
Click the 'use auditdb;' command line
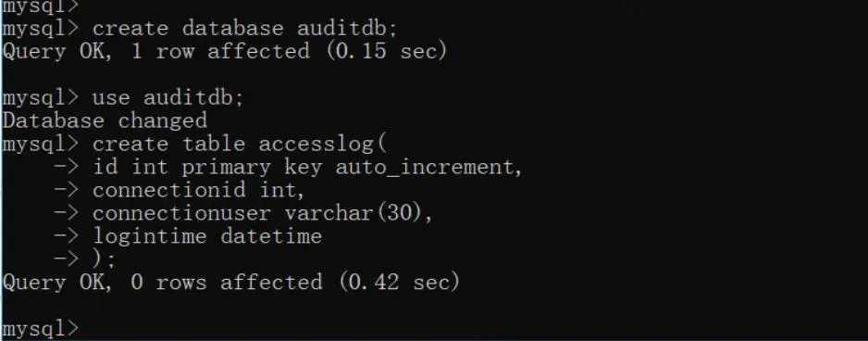(123, 98)
